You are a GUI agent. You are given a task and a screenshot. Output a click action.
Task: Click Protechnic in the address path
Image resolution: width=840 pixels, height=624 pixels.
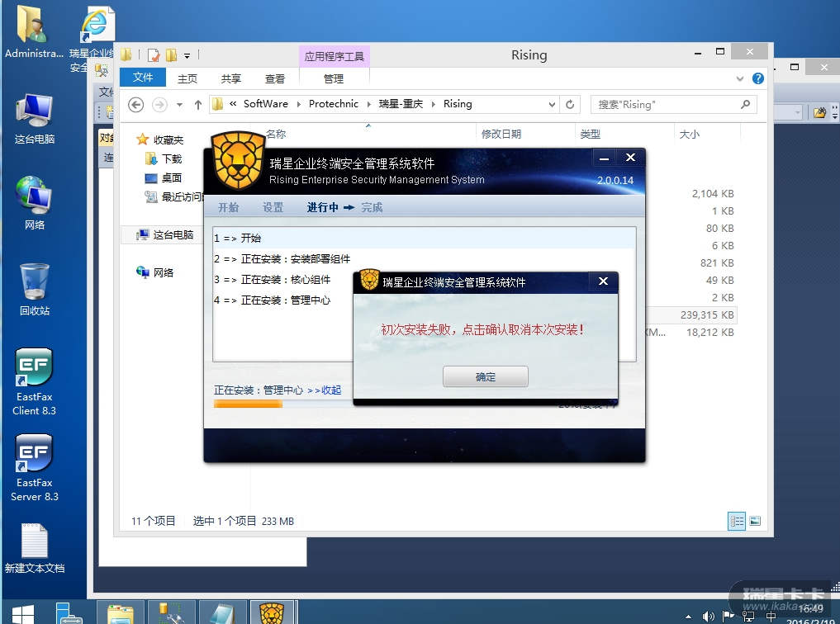pyautogui.click(x=334, y=104)
